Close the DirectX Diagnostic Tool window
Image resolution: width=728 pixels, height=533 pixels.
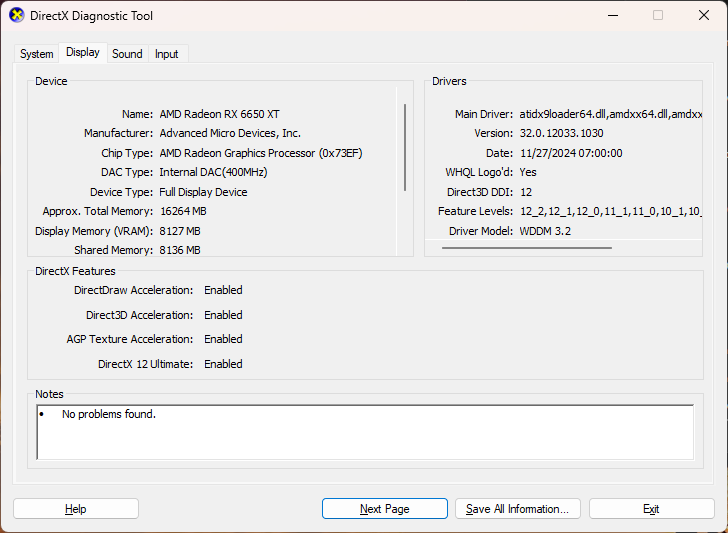pyautogui.click(x=704, y=15)
